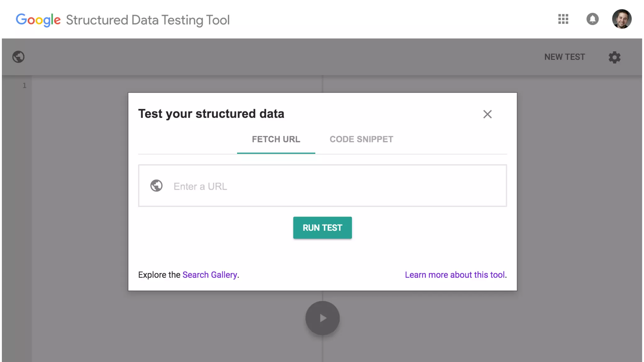Click the Google logo
Screen dimensions: 644x362
38,20
